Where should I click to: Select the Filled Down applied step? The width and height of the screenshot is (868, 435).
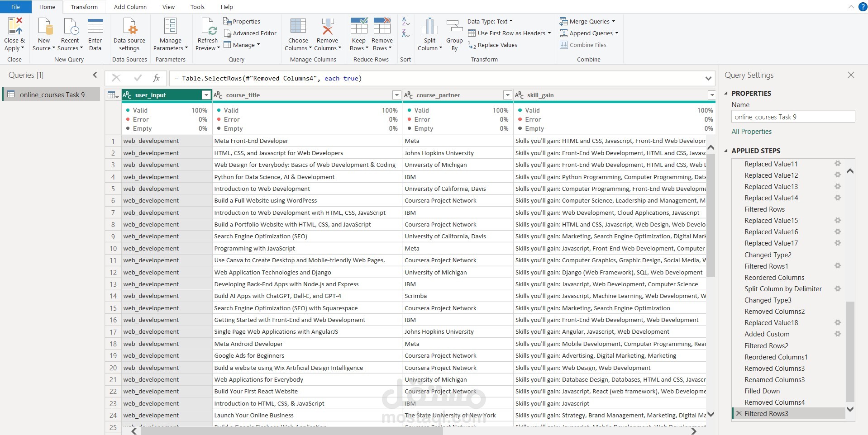click(x=762, y=391)
